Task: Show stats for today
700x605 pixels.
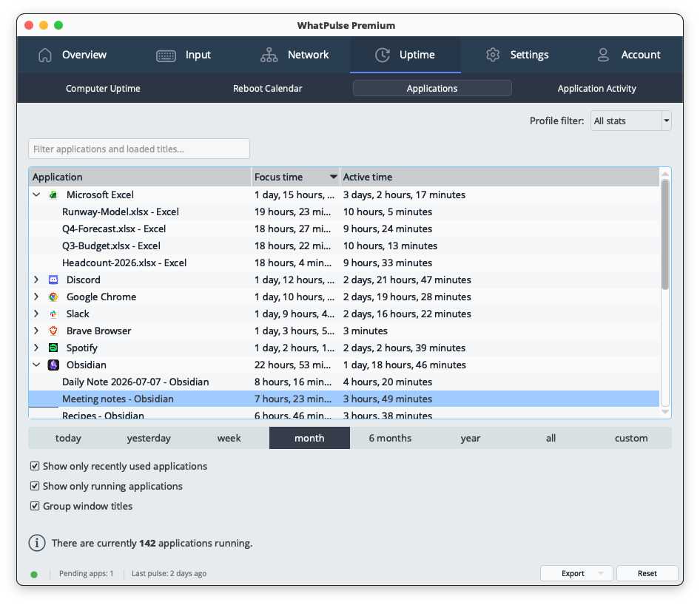Action: pos(68,438)
